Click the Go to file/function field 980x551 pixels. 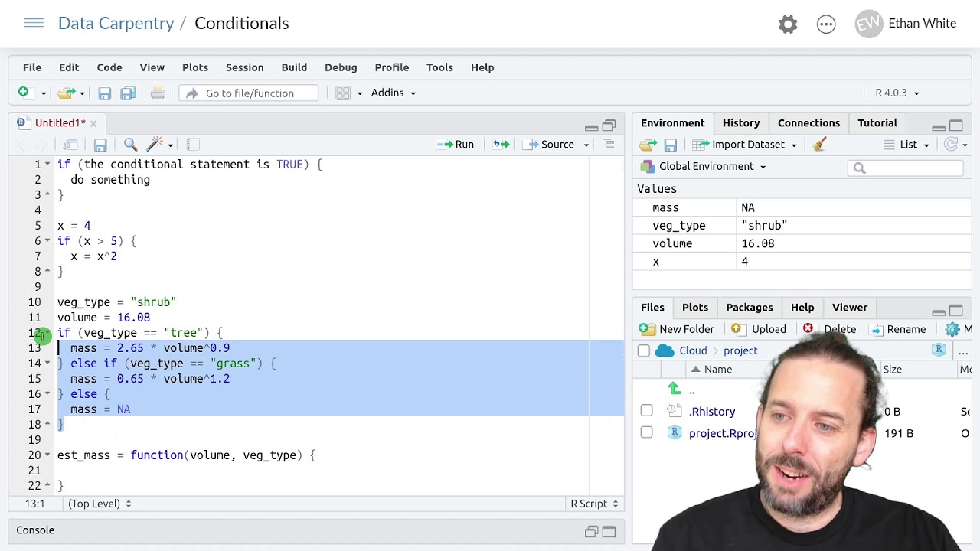click(249, 93)
